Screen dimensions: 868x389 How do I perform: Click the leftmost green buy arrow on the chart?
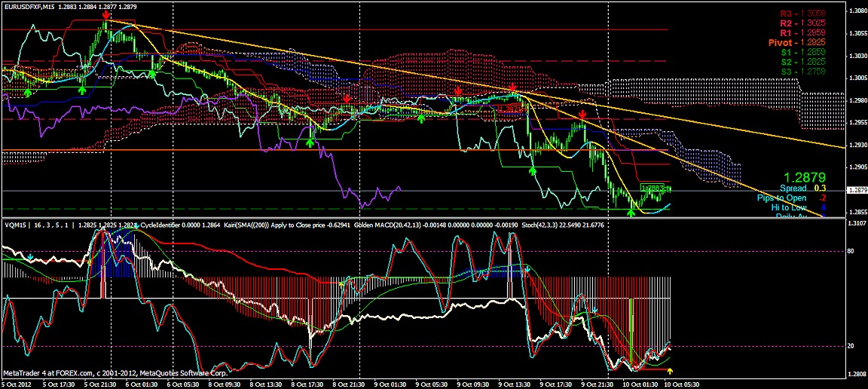pos(28,92)
